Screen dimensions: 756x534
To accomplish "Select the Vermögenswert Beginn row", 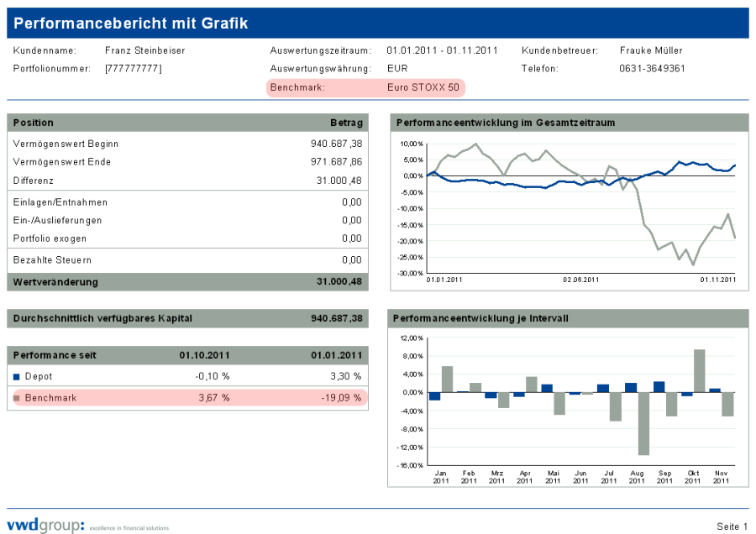I will pyautogui.click(x=187, y=144).
